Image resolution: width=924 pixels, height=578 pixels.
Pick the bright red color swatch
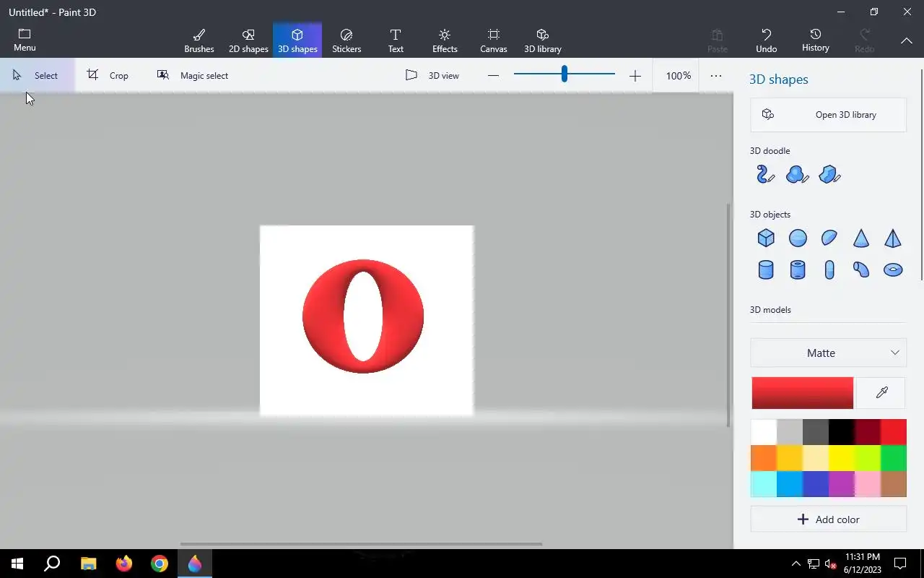[894, 432]
